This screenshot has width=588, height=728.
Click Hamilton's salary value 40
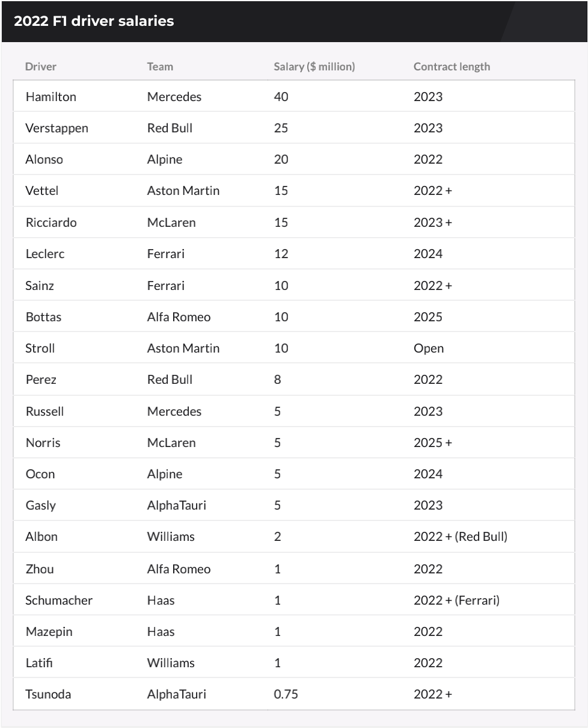point(281,96)
